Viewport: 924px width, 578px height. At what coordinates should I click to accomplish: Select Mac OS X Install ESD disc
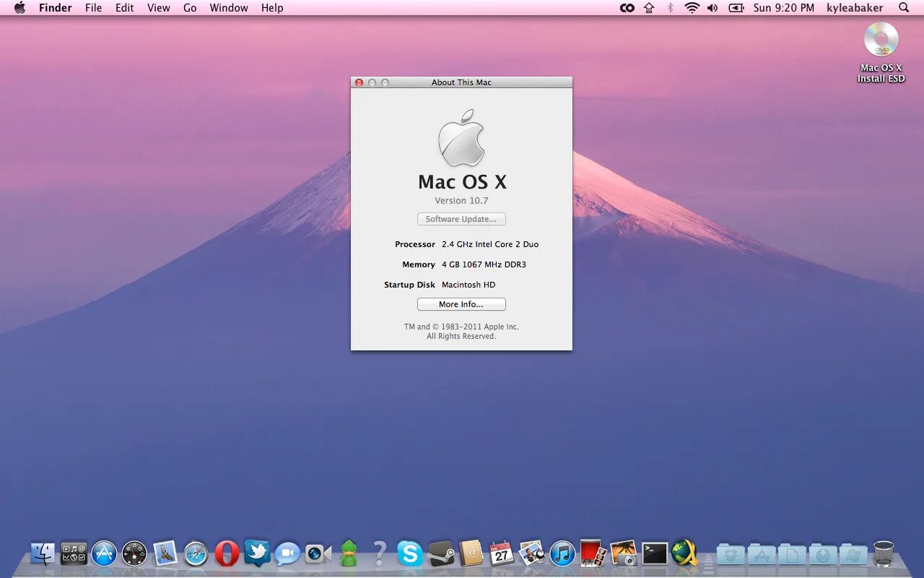pos(881,53)
